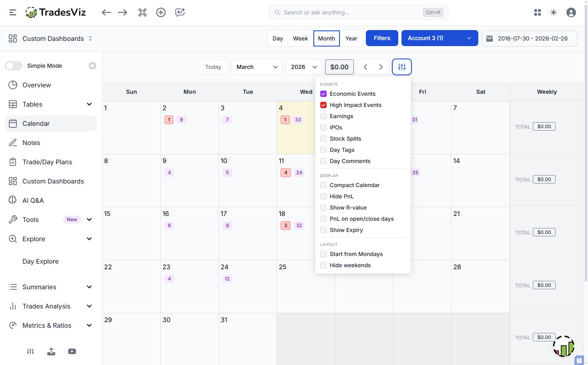The height and width of the screenshot is (365, 588).
Task: Click the upload icon in sidebar footer
Action: pyautogui.click(x=51, y=351)
